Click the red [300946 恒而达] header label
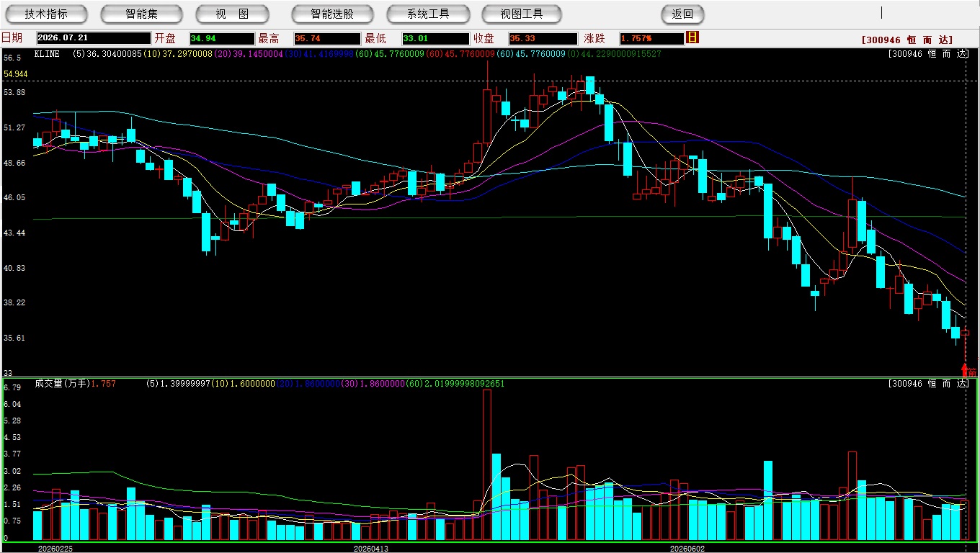Screen dimensions: 980x553 pos(906,40)
